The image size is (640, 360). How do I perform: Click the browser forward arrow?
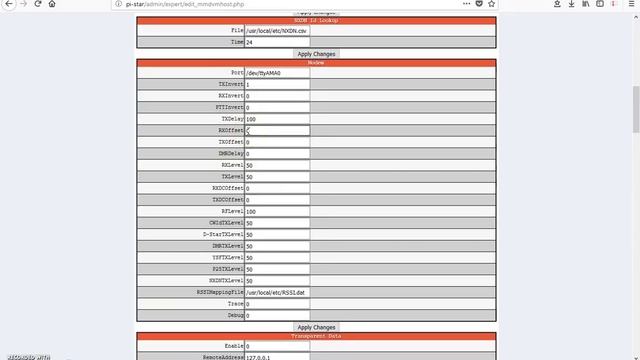[x=23, y=4]
